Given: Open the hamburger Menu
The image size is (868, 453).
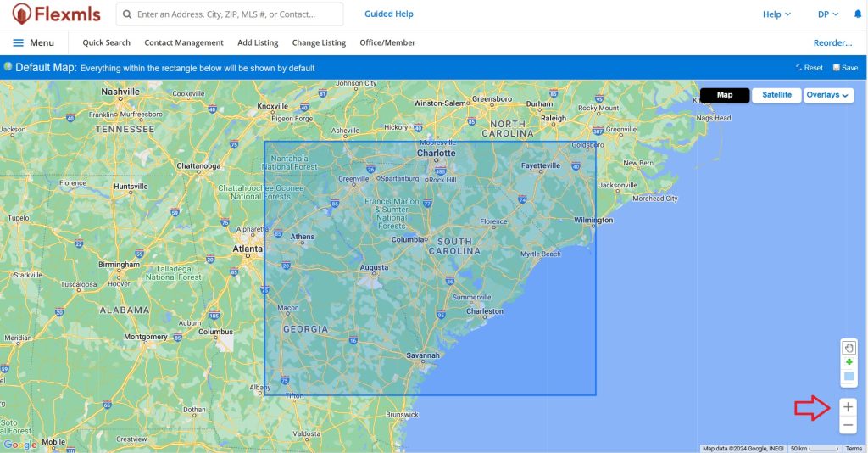Looking at the screenshot, I should coord(34,42).
